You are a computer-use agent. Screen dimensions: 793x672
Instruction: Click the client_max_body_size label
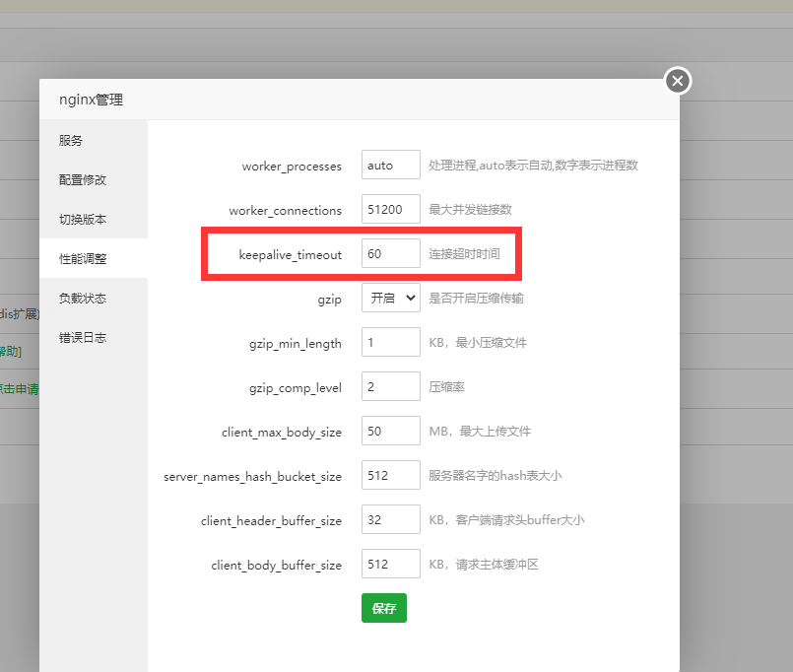(x=282, y=433)
